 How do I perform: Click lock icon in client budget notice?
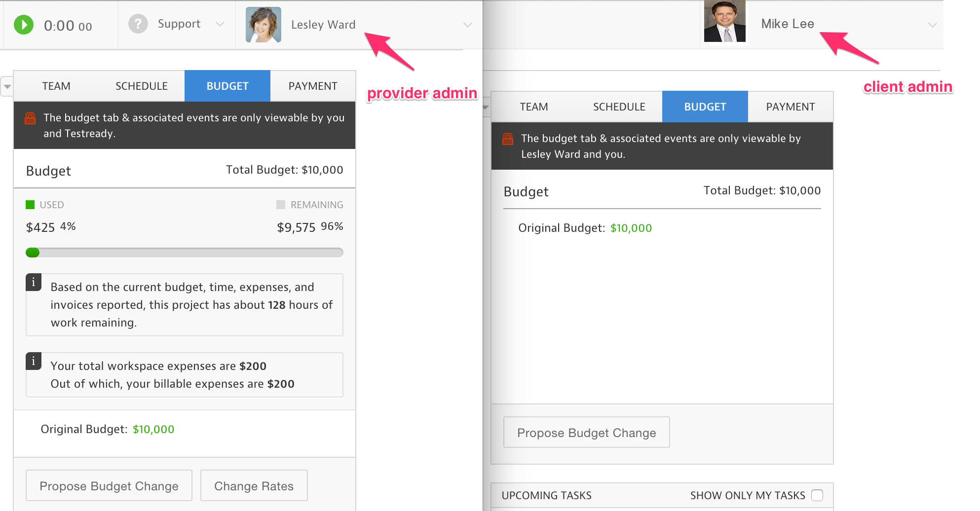pyautogui.click(x=508, y=139)
